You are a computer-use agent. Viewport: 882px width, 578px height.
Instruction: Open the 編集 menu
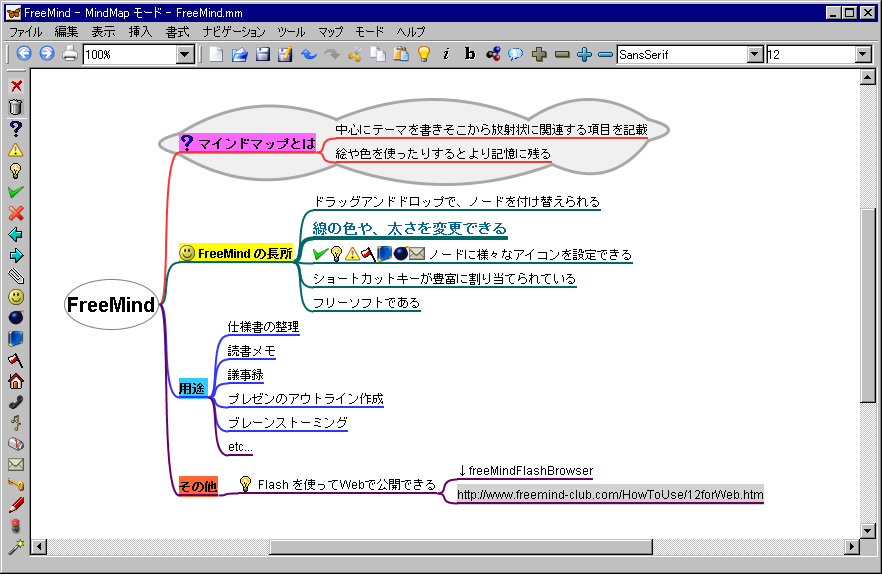tap(66, 32)
